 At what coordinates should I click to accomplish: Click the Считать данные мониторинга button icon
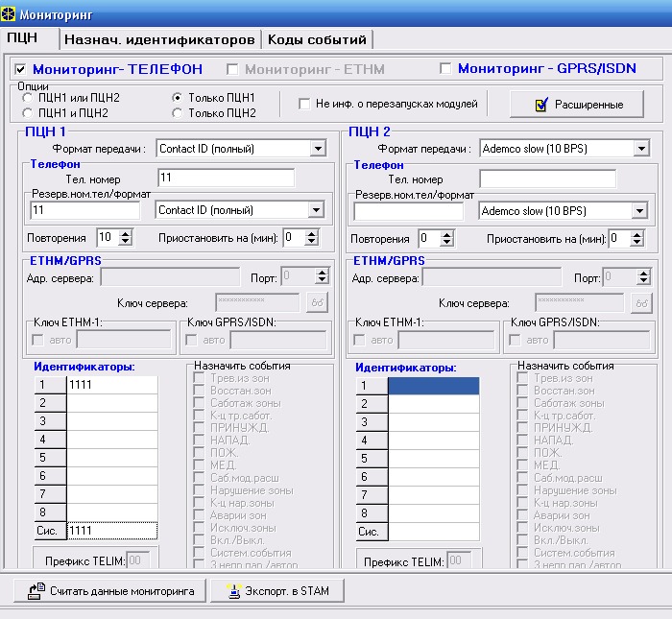click(36, 591)
